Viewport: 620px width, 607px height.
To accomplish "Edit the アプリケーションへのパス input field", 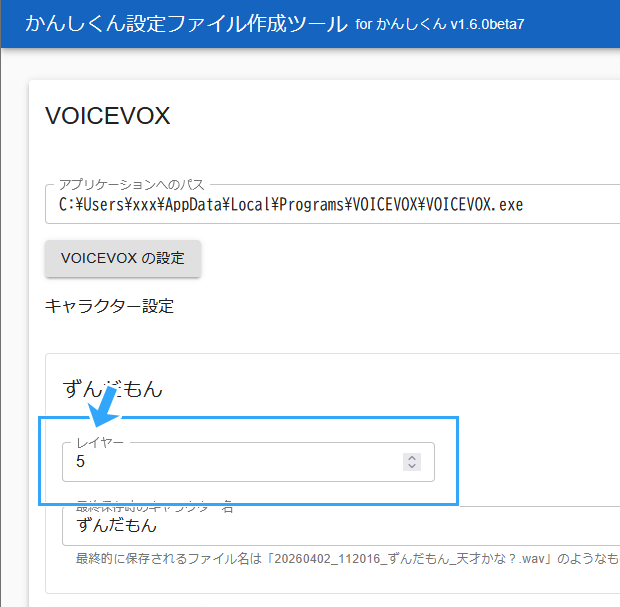I will click(333, 204).
